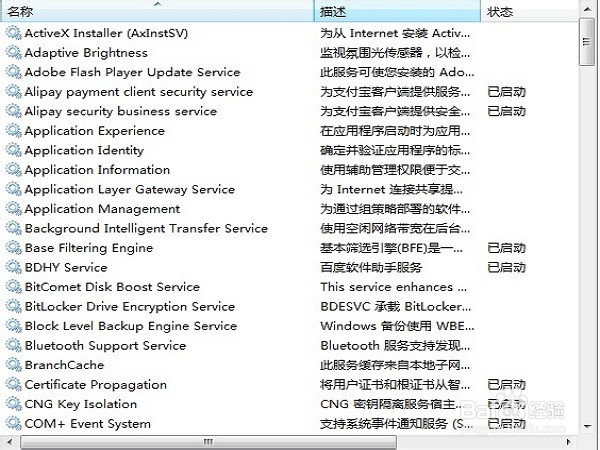This screenshot has height=450, width=600.
Task: Select the BitComet Disk Boost Service icon
Action: [13, 287]
